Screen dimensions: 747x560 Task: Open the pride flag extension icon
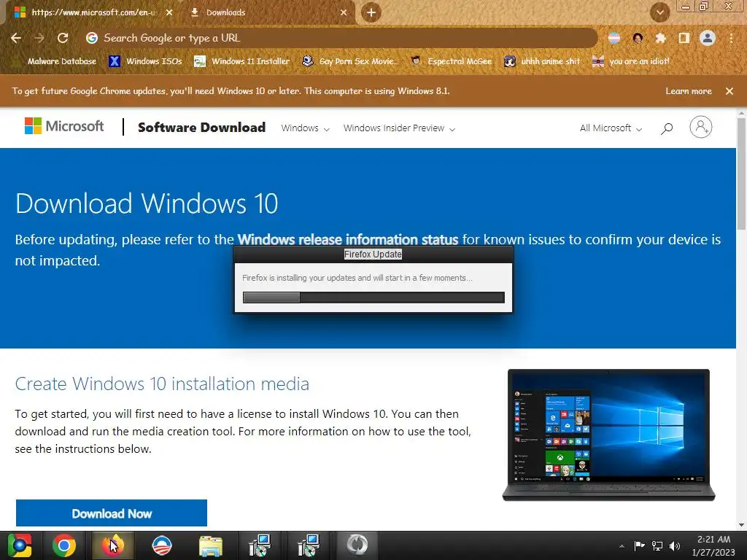pos(614,38)
